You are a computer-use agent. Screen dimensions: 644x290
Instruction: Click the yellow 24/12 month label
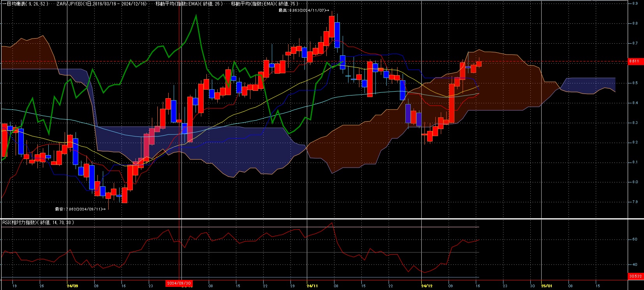click(427, 286)
